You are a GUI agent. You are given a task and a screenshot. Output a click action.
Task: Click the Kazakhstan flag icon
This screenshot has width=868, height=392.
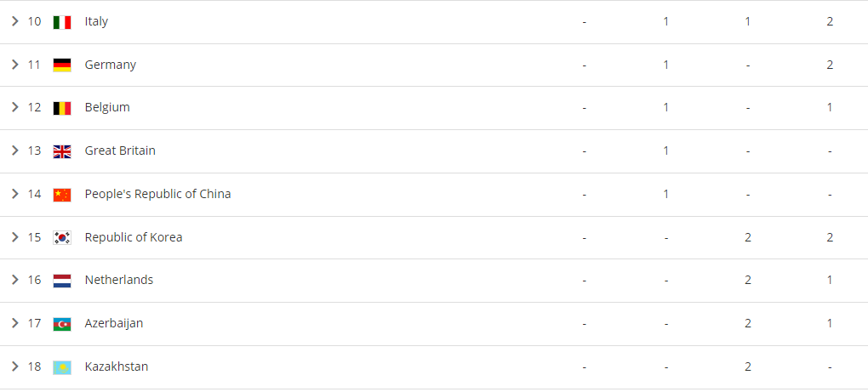pos(62,367)
